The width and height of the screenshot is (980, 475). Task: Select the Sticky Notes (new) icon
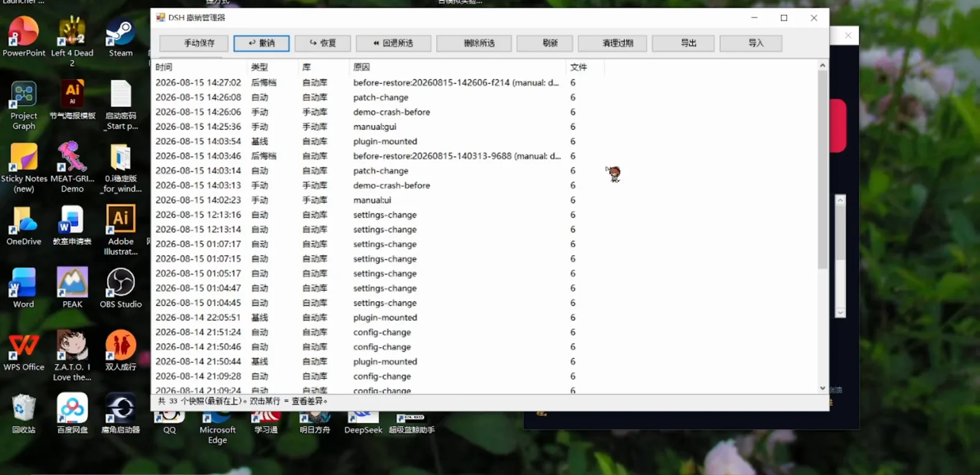coord(23,168)
